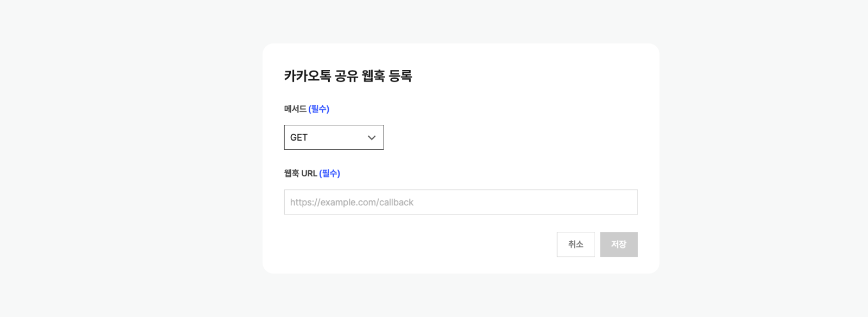The image size is (868, 317).
Task: Click the 웹훅 URL field label
Action: [301, 174]
